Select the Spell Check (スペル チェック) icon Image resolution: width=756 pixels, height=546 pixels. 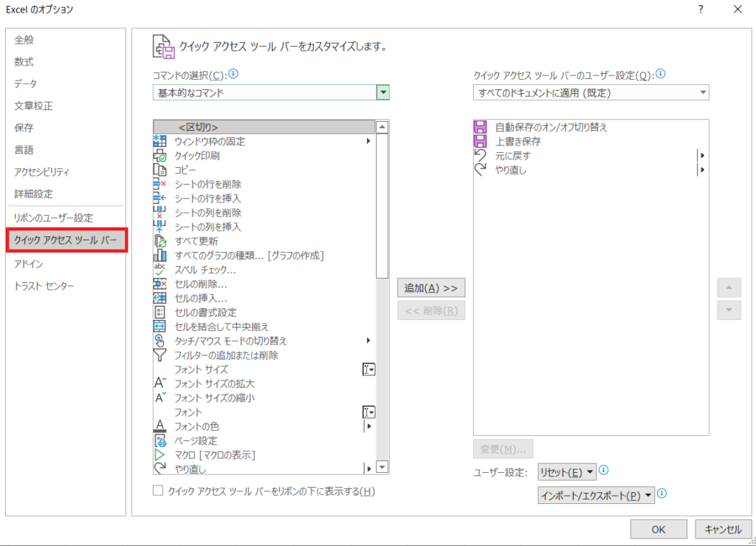(x=159, y=270)
